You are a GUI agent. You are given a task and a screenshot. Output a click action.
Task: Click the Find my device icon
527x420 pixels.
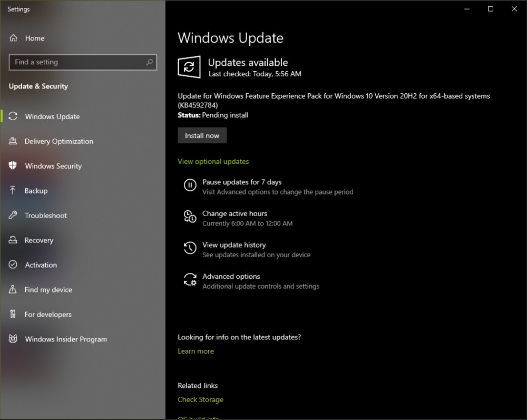(13, 289)
